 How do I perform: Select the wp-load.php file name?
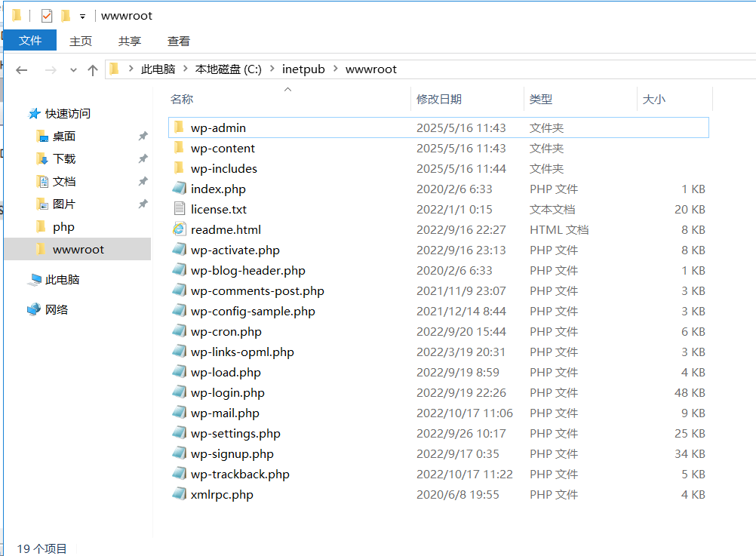pos(226,372)
